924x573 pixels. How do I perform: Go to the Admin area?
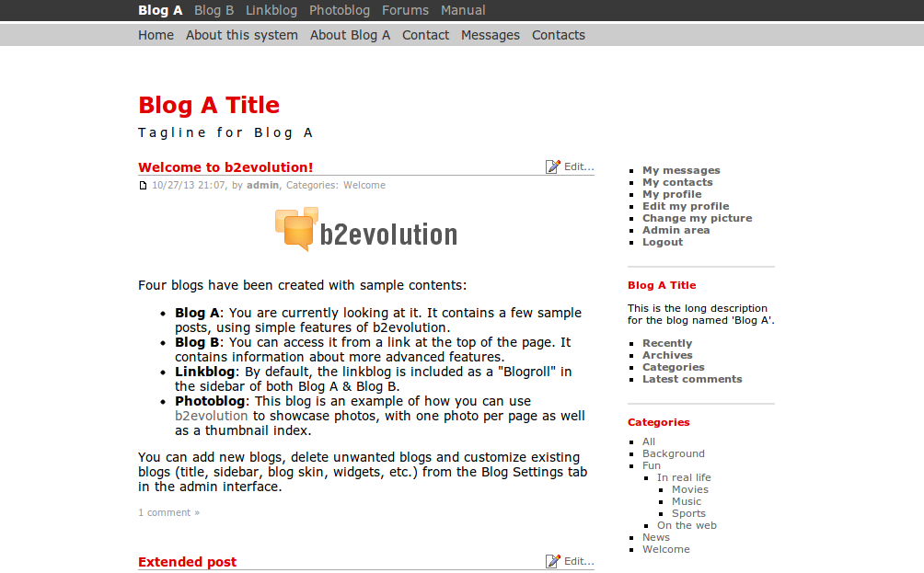click(x=676, y=230)
